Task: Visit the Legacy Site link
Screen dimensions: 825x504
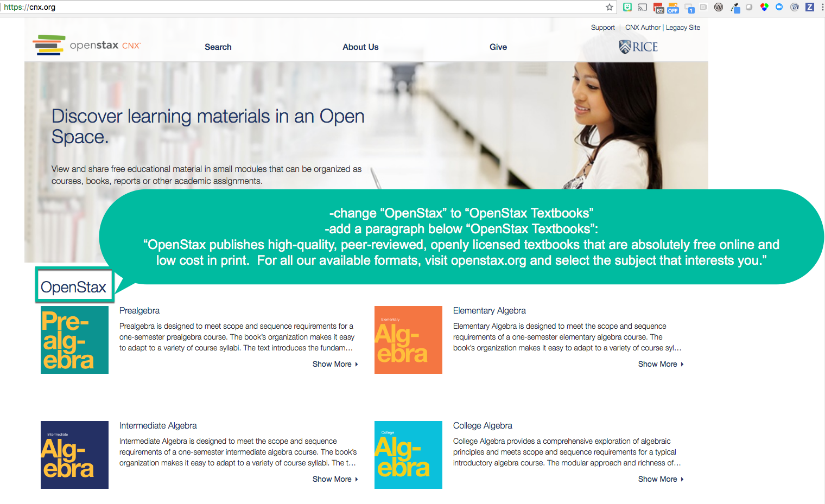Action: (683, 27)
